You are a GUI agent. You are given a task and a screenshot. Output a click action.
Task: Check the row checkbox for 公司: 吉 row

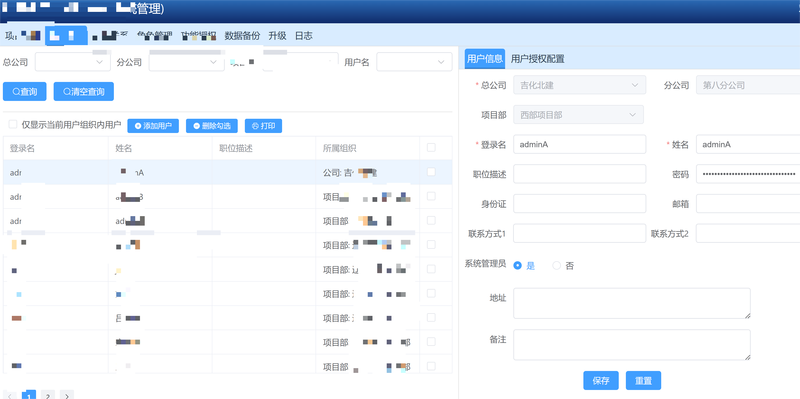(431, 172)
